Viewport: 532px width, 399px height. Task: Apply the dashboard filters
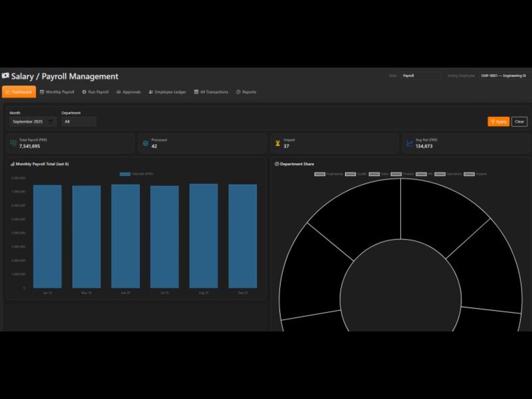(x=498, y=121)
